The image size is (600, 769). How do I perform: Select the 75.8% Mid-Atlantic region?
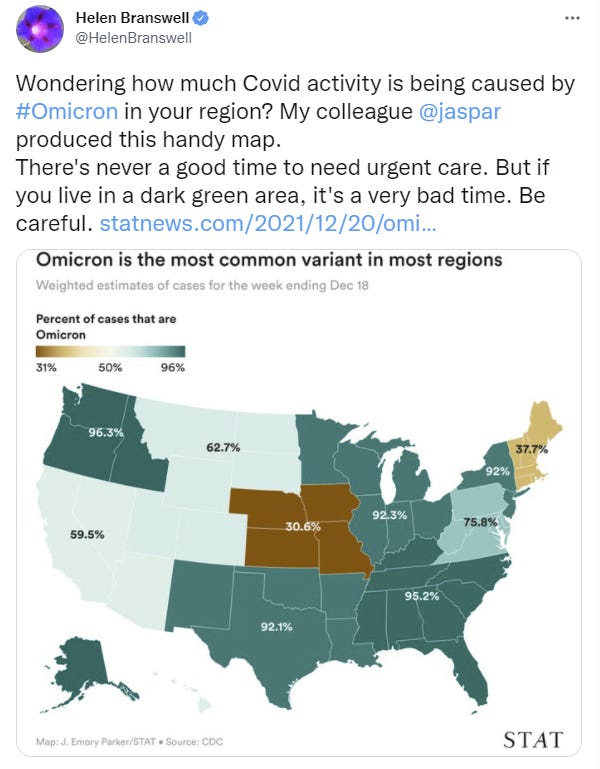[x=480, y=520]
